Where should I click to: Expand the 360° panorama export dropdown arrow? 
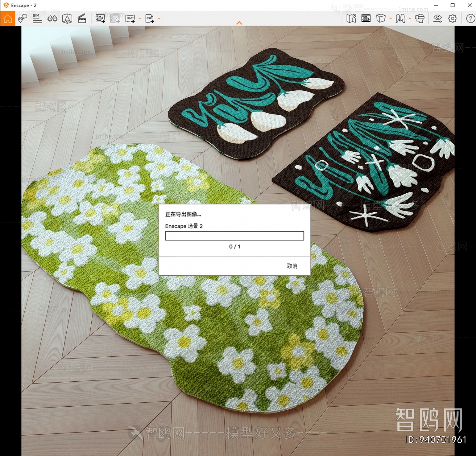[x=140, y=18]
